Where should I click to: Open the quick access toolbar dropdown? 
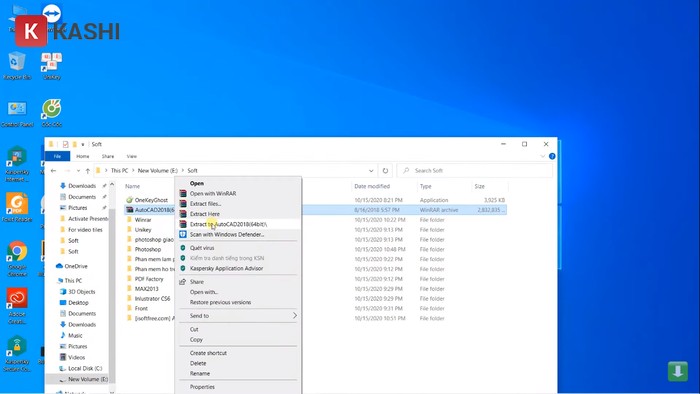tap(83, 144)
